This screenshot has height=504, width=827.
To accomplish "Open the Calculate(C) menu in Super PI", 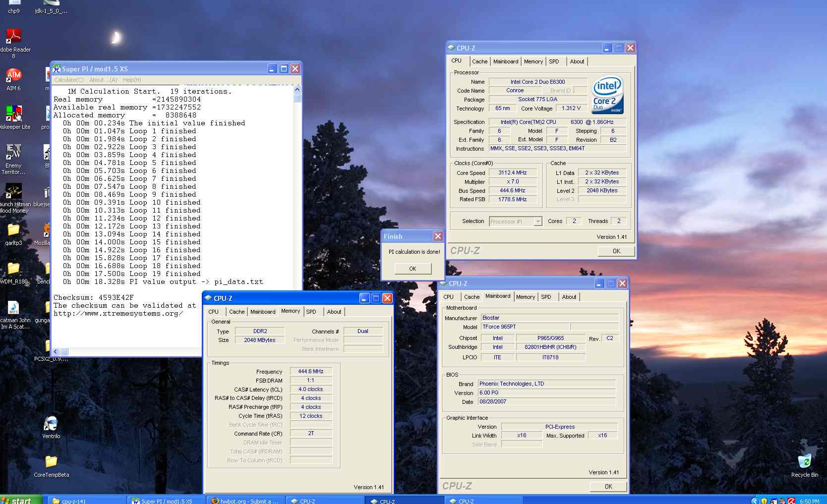I will tap(69, 80).
